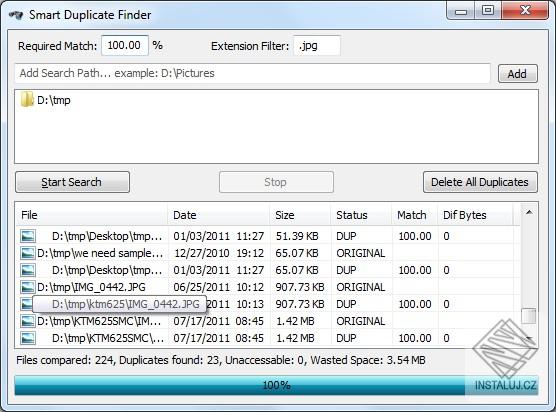The height and width of the screenshot is (412, 556).
Task: Focus the Required Match percentage field
Action: click(x=125, y=45)
